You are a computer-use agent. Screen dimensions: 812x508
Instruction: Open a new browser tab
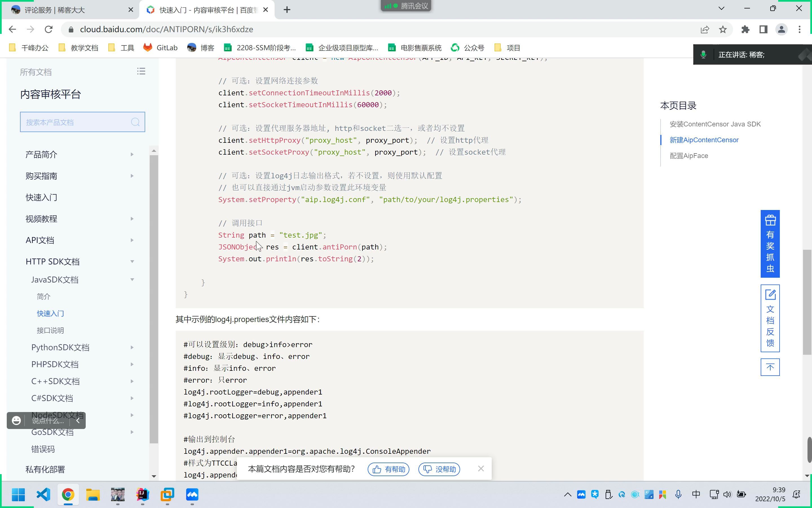click(x=287, y=10)
